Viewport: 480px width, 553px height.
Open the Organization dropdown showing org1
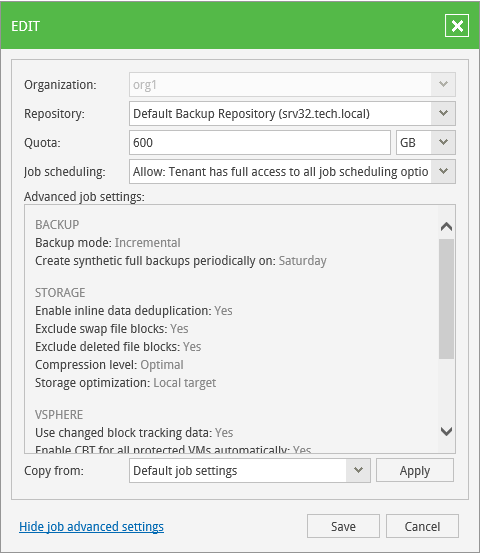pos(443,85)
